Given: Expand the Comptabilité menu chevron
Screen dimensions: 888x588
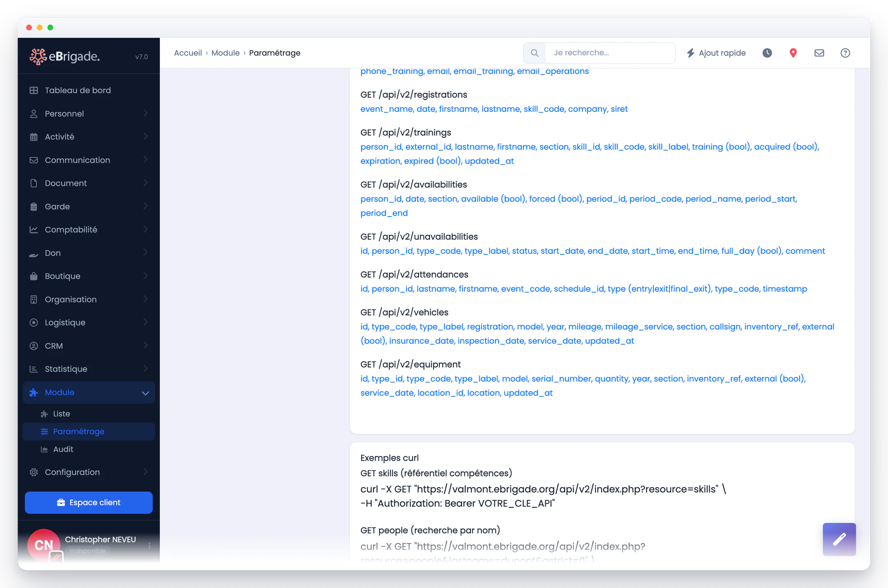Looking at the screenshot, I should (146, 229).
